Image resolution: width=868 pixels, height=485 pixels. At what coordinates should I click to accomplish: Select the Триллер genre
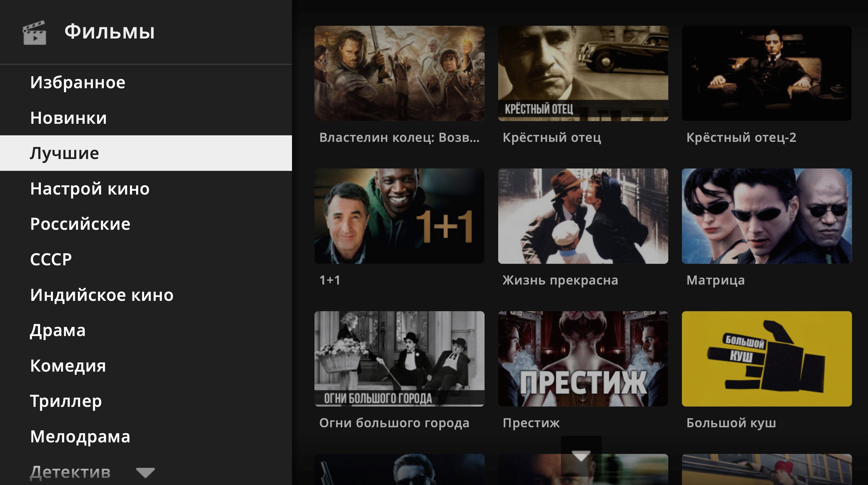tap(146, 401)
